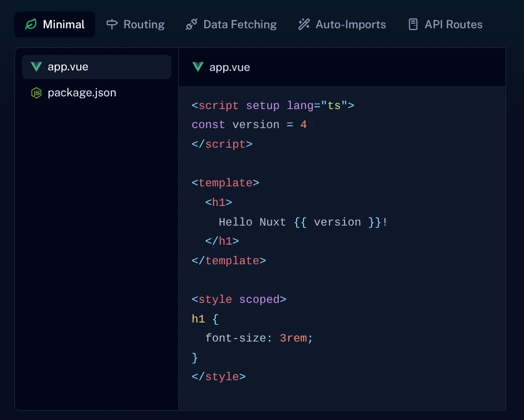The height and width of the screenshot is (420, 524).
Task: Click the Node.js icon next to package.json
Action: [x=36, y=93]
